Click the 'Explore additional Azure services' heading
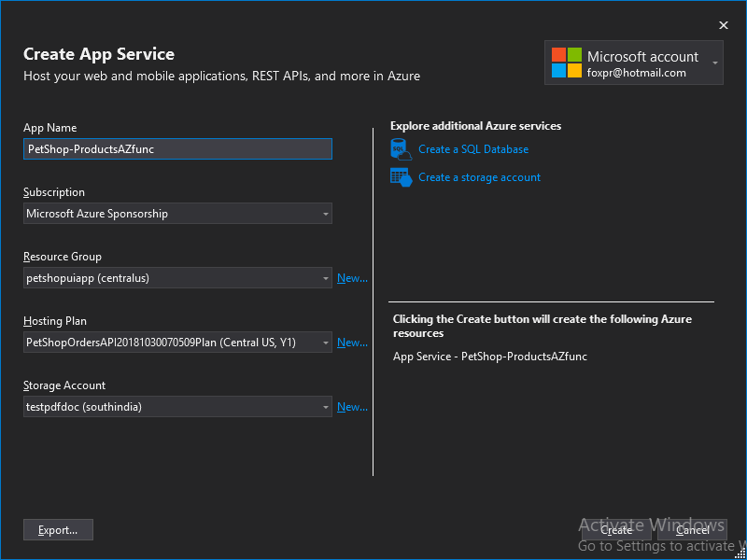The image size is (747, 560). tap(475, 126)
